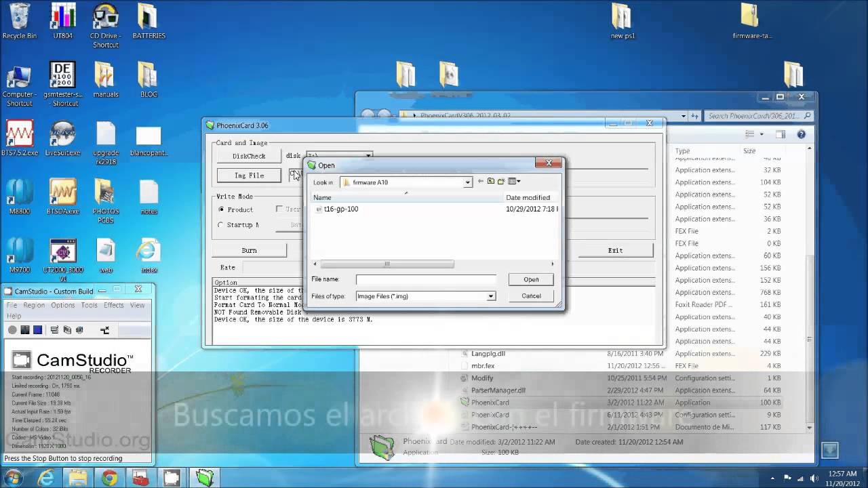The height and width of the screenshot is (488, 868).
Task: Click CamStudio screen annotations icon
Action: [67, 330]
